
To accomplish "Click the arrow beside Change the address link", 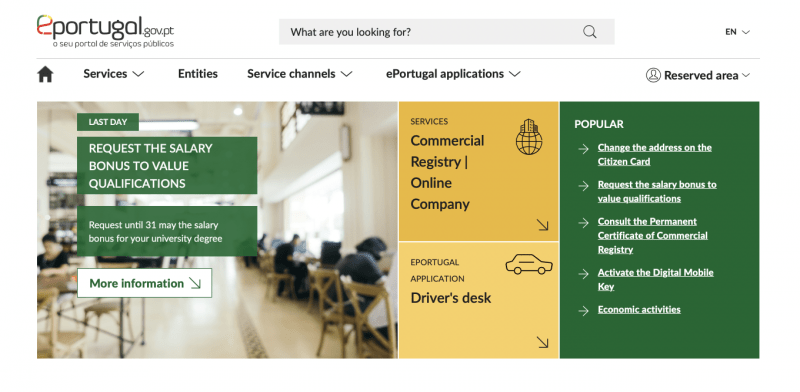I will pos(583,149).
